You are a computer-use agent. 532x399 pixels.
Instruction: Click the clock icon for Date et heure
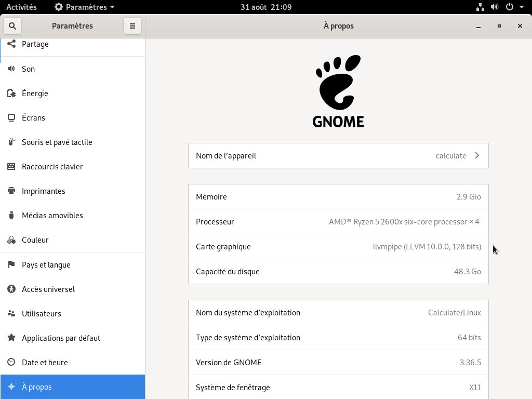11,362
